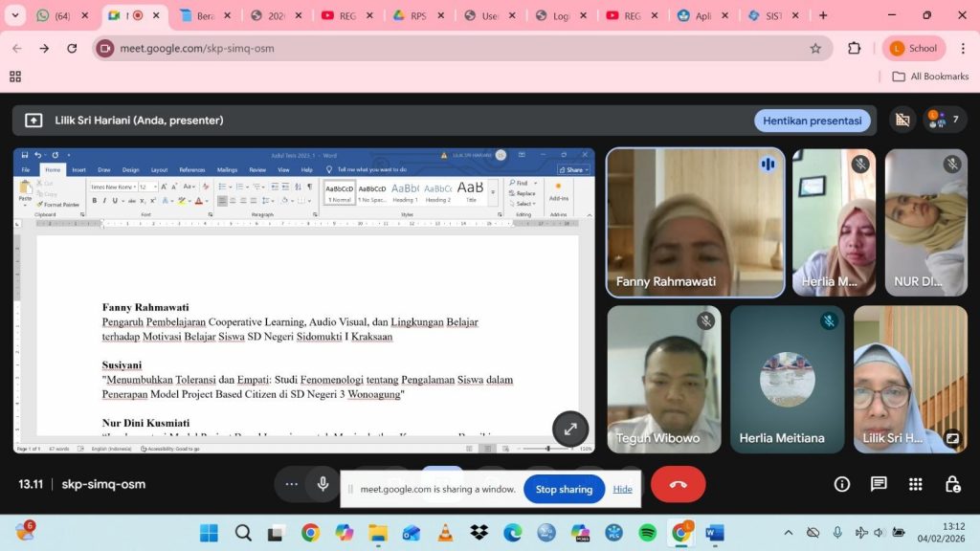Open the meeting chat panel
Image resolution: width=980 pixels, height=551 pixels.
point(879,484)
